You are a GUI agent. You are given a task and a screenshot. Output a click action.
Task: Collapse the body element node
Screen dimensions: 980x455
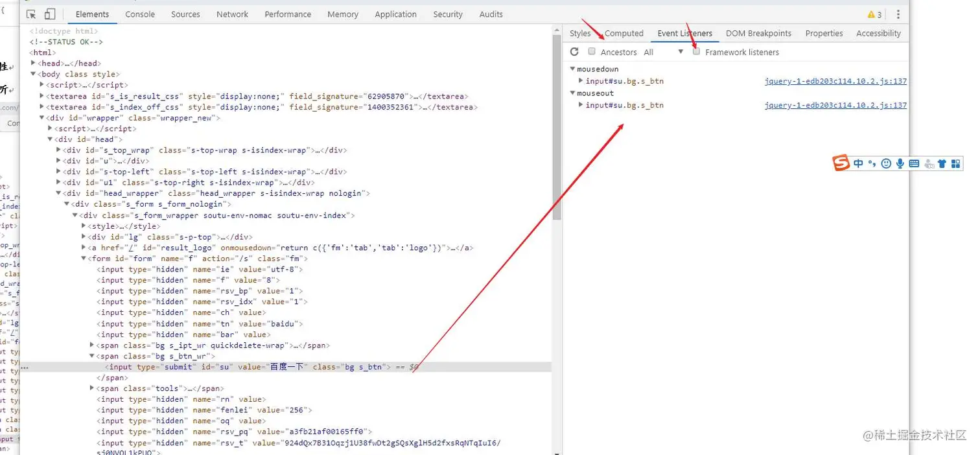33,75
